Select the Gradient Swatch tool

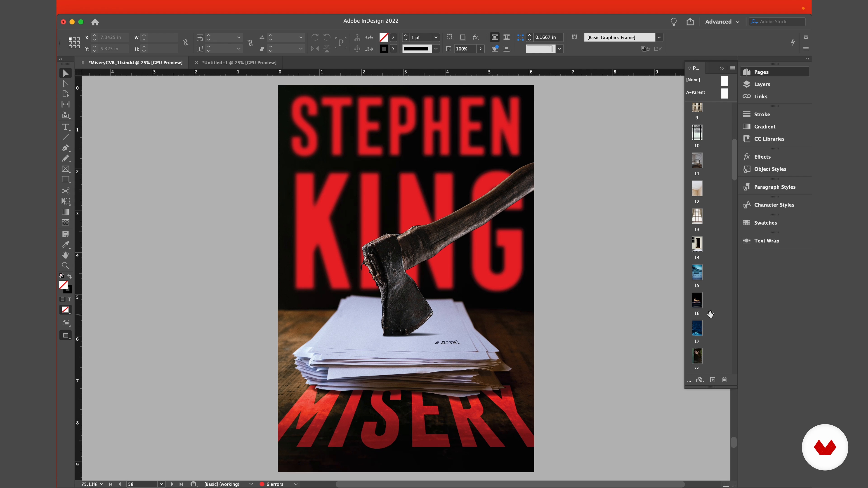(x=66, y=212)
